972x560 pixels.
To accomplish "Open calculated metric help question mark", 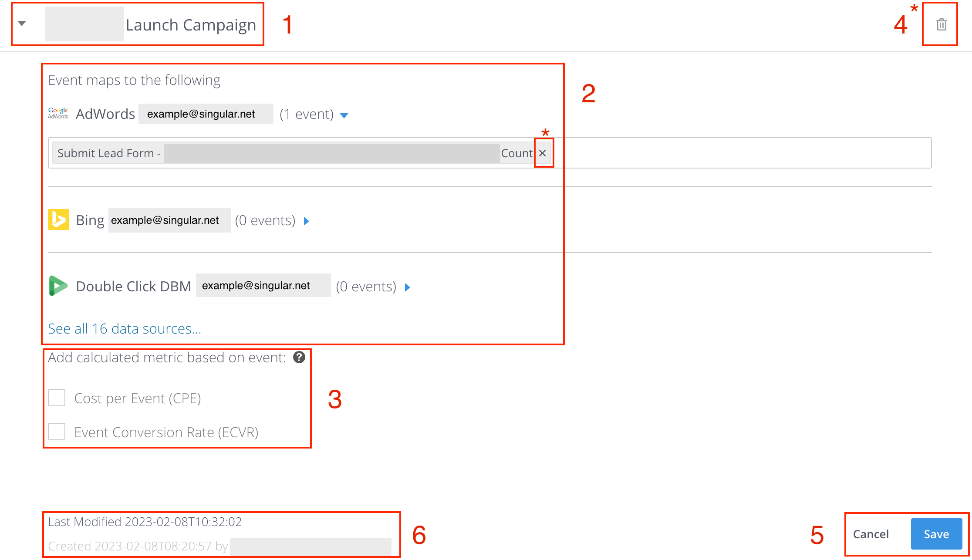I will pos(299,358).
